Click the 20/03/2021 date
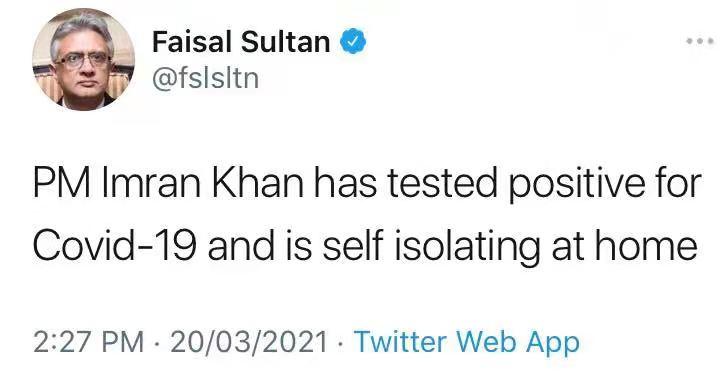 pos(249,343)
